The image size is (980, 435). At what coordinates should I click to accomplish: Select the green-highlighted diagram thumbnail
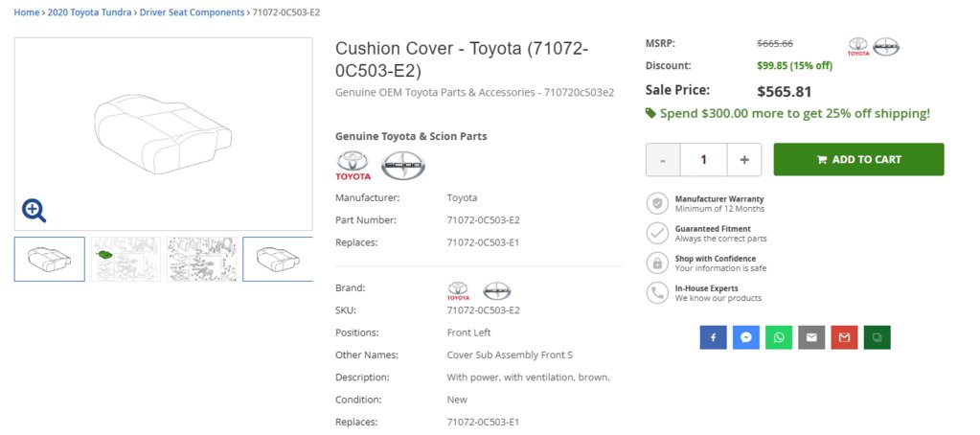(x=125, y=259)
